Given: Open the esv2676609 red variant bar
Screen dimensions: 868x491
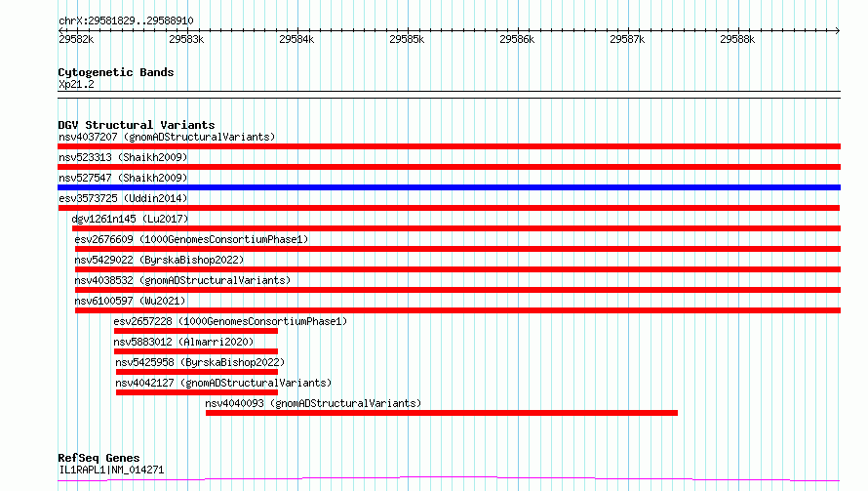Looking at the screenshot, I should point(457,249).
